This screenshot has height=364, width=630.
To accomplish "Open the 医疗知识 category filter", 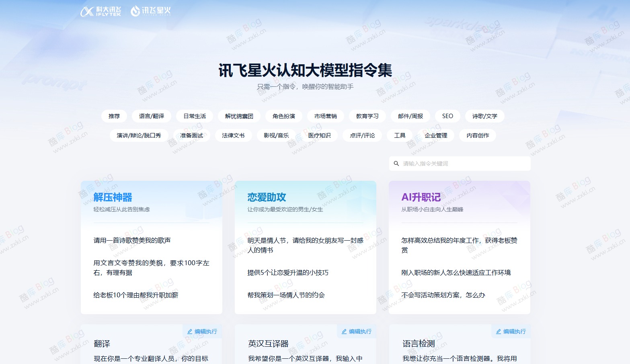I will click(320, 135).
